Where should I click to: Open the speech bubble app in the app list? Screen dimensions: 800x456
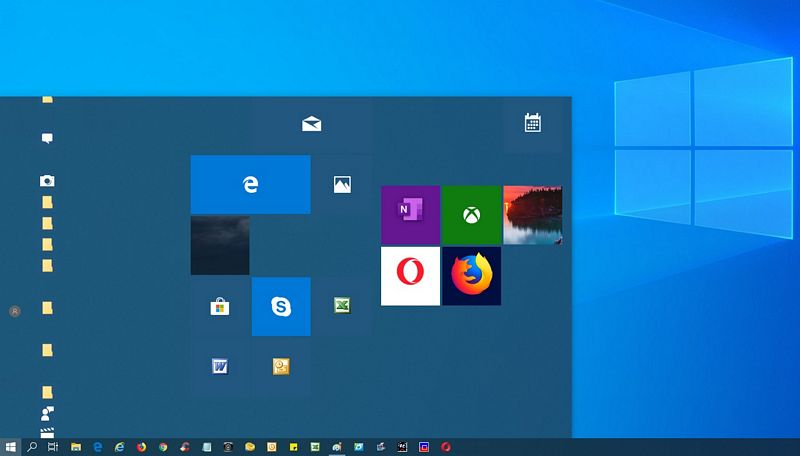[47, 138]
